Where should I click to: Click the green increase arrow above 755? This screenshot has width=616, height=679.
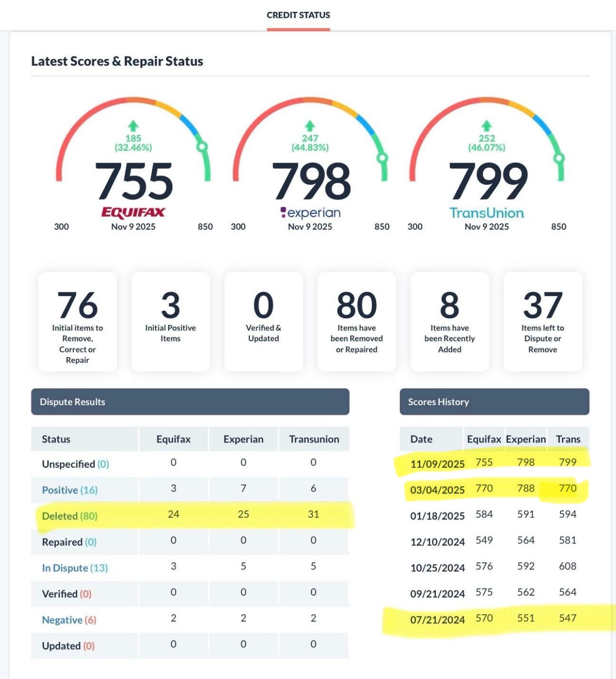(134, 126)
